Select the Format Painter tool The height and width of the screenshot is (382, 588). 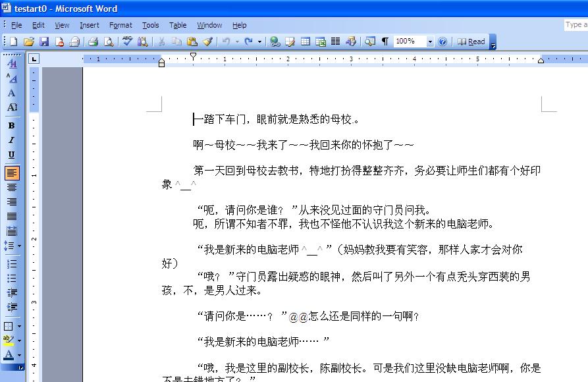coord(207,41)
